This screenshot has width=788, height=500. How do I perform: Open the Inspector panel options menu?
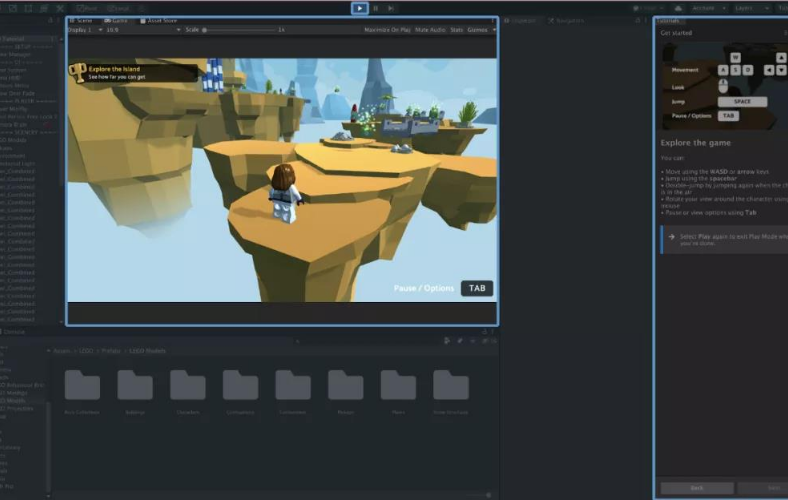646,21
